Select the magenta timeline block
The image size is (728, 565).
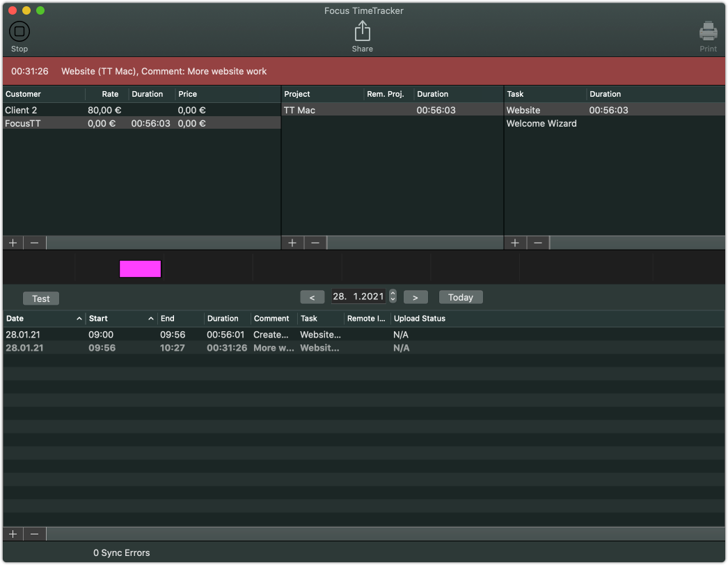coord(140,269)
